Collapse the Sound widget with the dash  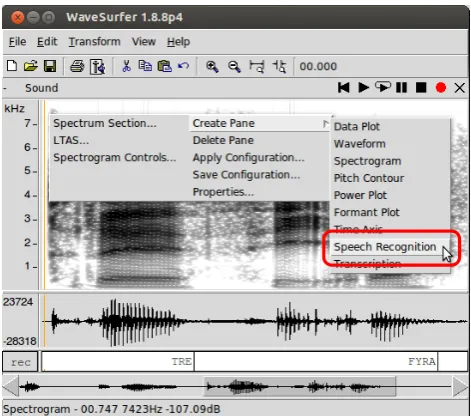click(x=5, y=88)
